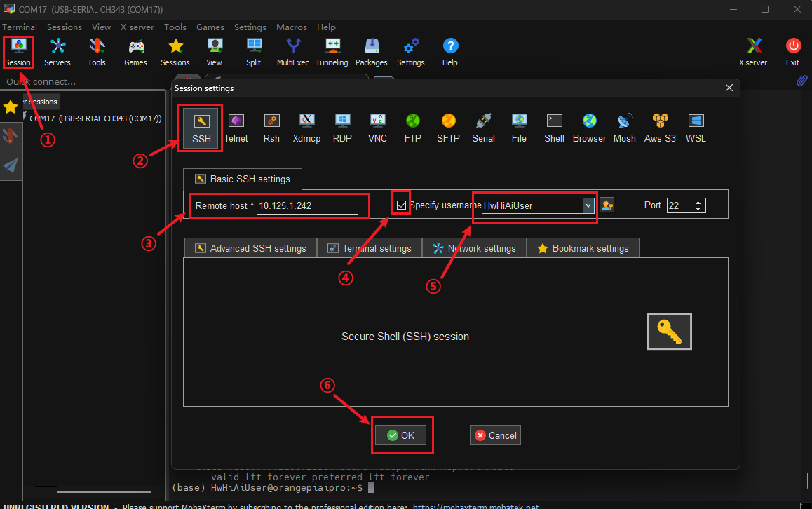Click the Exit power icon
The height and width of the screenshot is (509, 812).
(793, 53)
